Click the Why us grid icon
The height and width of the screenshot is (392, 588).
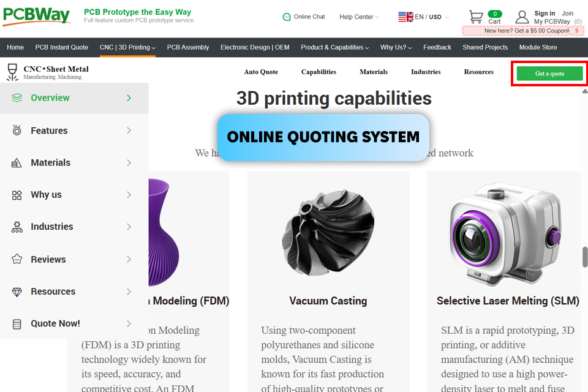pyautogui.click(x=17, y=195)
